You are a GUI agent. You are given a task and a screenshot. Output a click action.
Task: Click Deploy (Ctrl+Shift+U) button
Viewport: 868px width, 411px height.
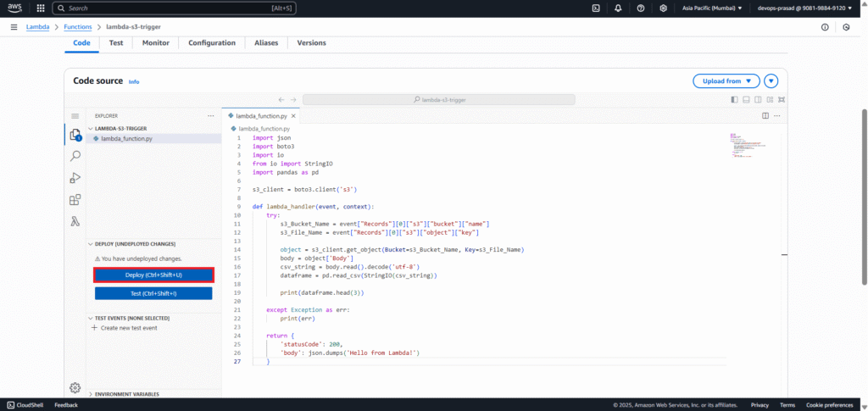pyautogui.click(x=153, y=275)
